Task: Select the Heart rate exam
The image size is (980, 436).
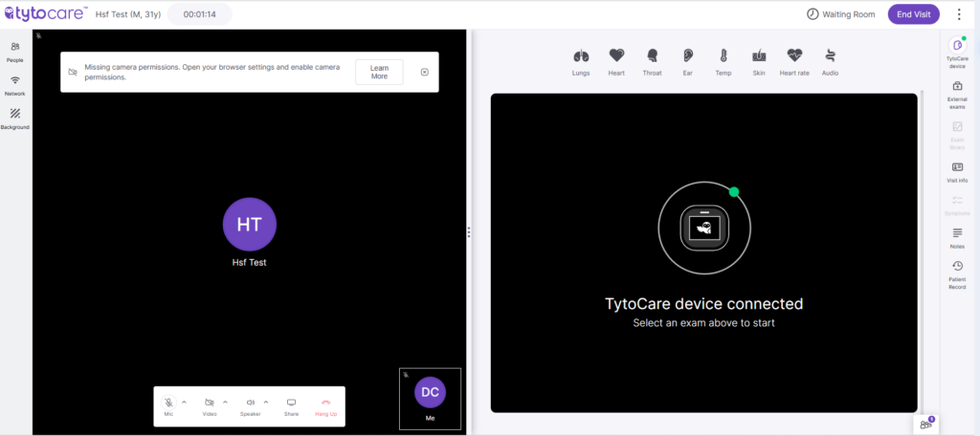Action: pyautogui.click(x=794, y=62)
